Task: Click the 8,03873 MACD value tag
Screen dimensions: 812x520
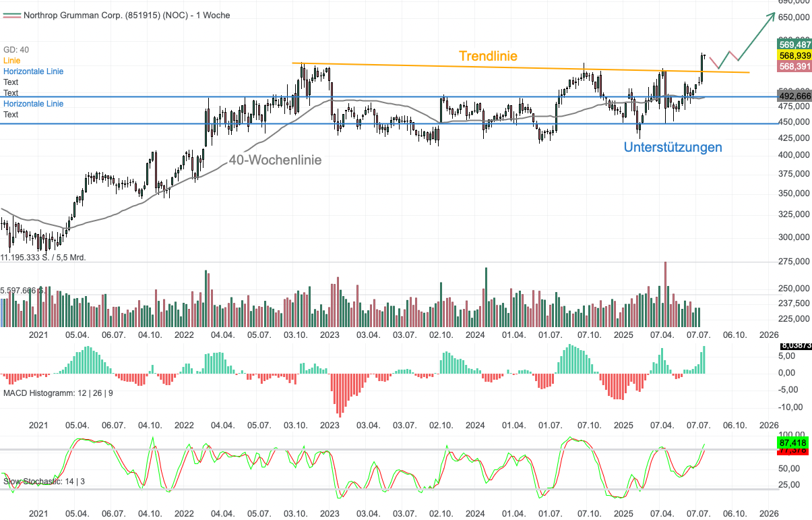Action: pos(795,346)
